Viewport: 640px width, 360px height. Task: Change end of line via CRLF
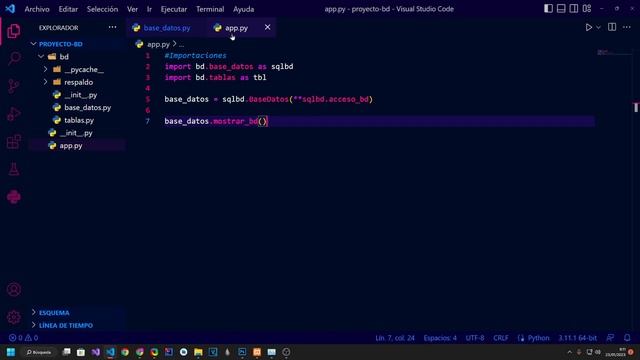point(500,338)
